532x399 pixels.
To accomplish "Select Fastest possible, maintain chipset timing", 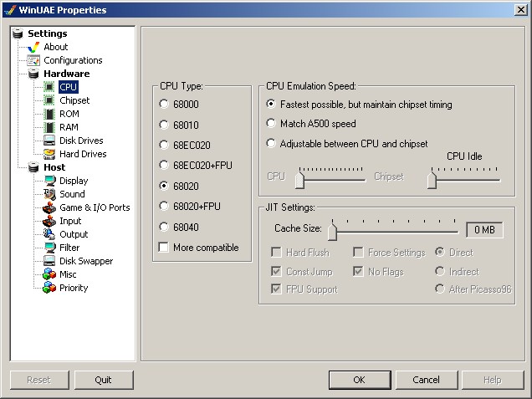I will (360, 105).
